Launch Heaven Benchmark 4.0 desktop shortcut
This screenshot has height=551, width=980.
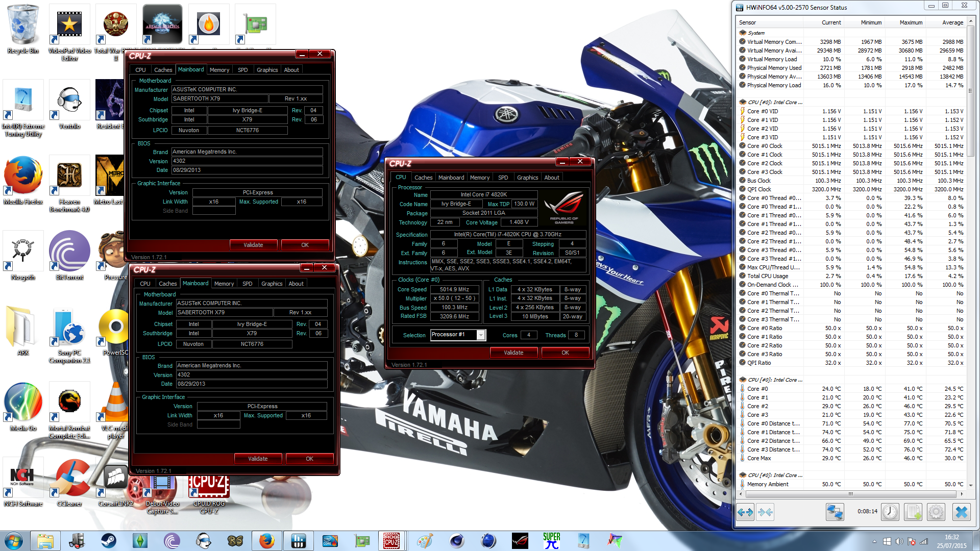click(69, 184)
